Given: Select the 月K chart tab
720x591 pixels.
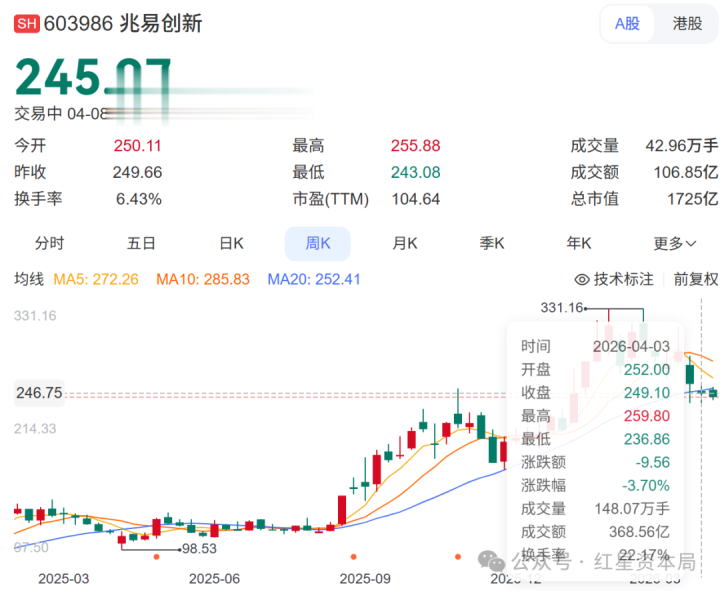Looking at the screenshot, I should coord(405,243).
